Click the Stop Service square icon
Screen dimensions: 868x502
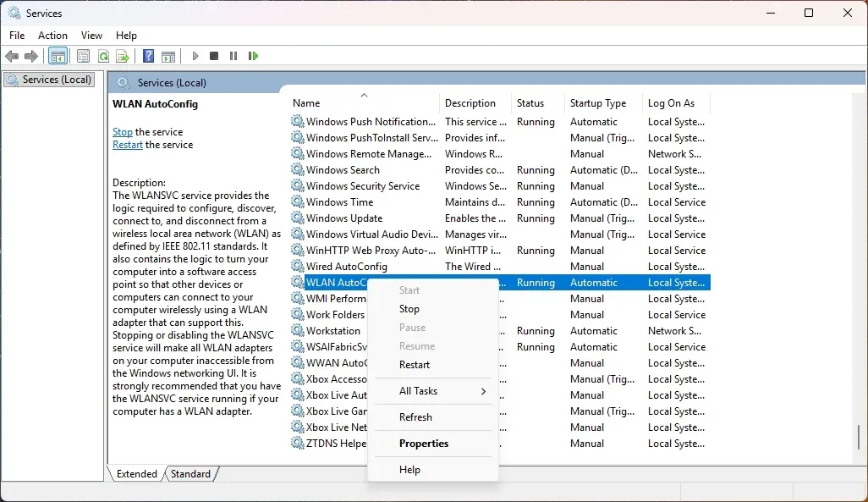214,56
